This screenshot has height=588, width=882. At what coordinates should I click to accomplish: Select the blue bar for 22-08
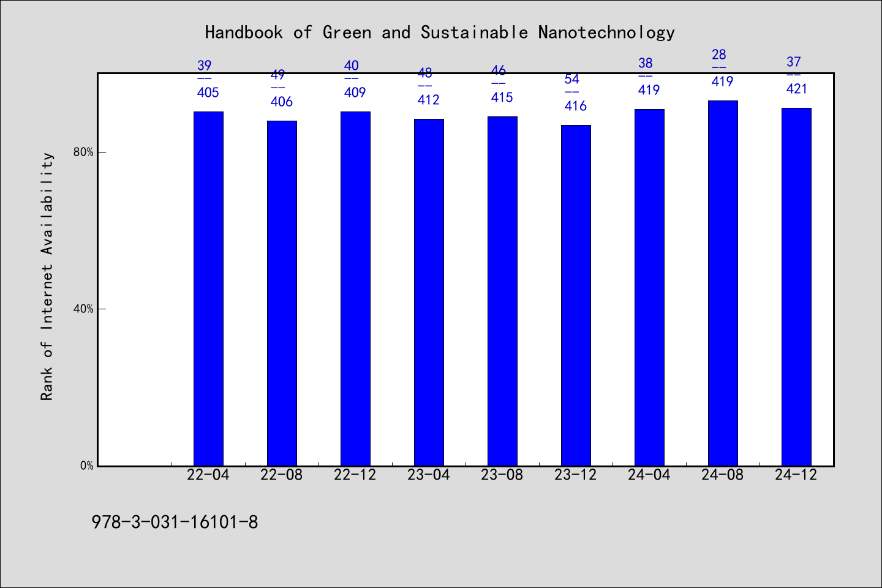[x=282, y=293]
